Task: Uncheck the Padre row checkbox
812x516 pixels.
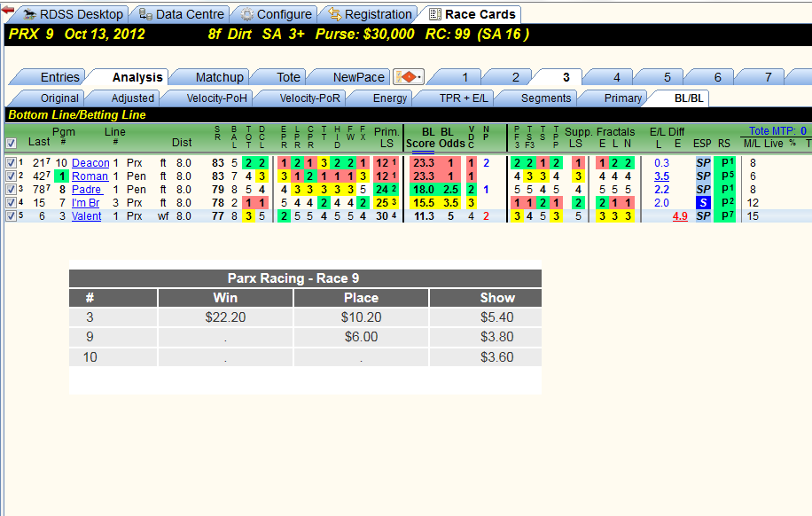Action: coord(11,190)
